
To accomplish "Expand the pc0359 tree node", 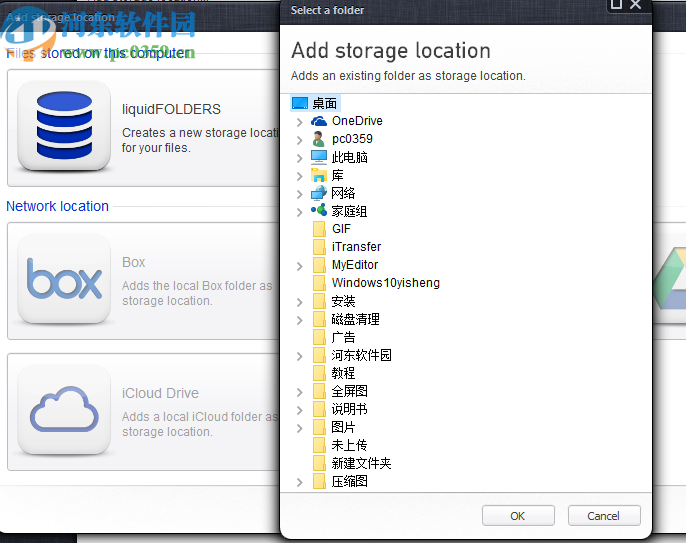I will click(300, 140).
